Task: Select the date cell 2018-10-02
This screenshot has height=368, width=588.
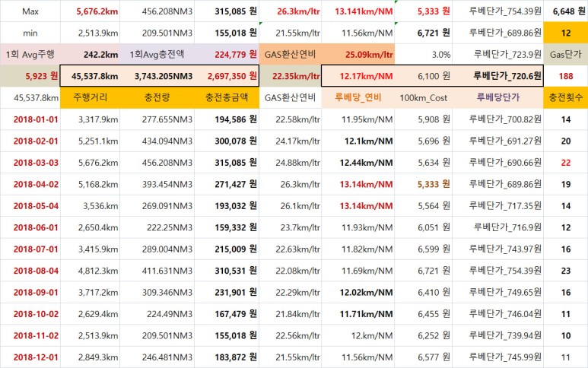Action: tap(30, 314)
